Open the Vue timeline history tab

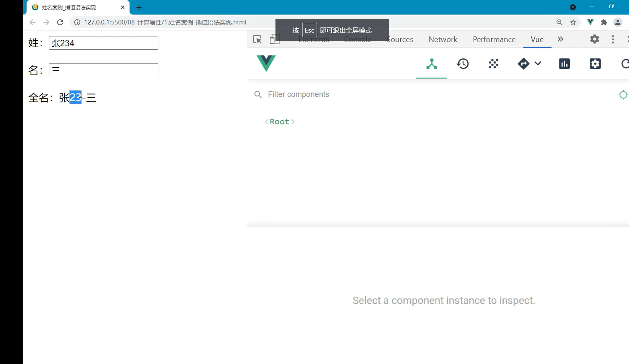[463, 64]
